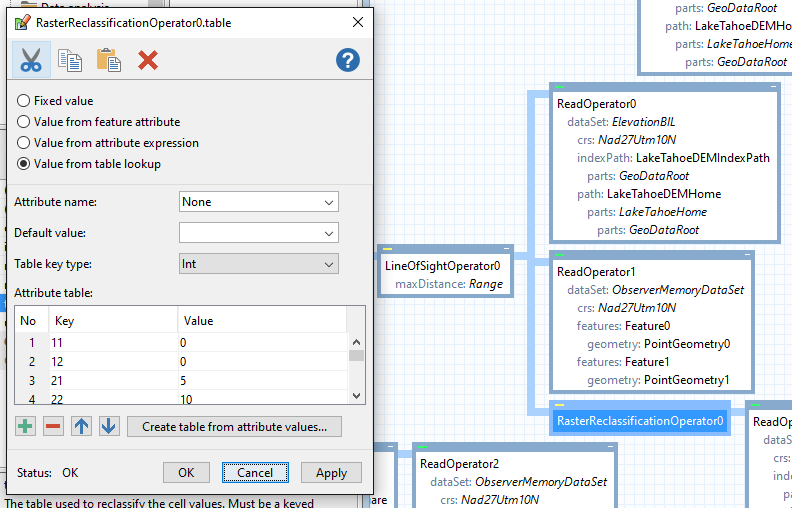Open the Attribute name dropdown

258,202
